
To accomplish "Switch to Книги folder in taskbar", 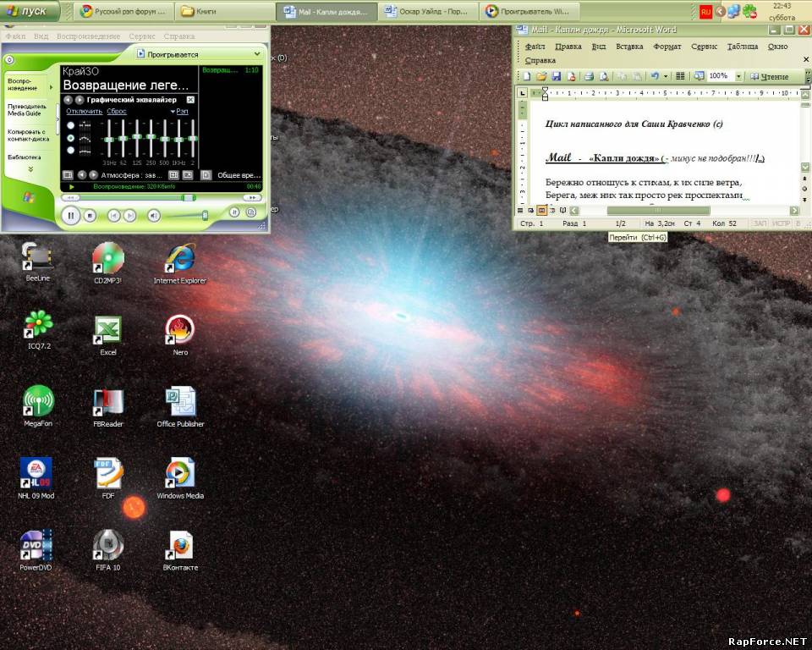I will pos(223,11).
